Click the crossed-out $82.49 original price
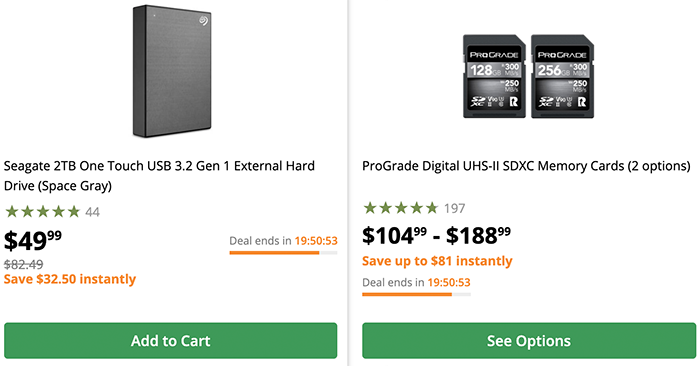 click(24, 264)
